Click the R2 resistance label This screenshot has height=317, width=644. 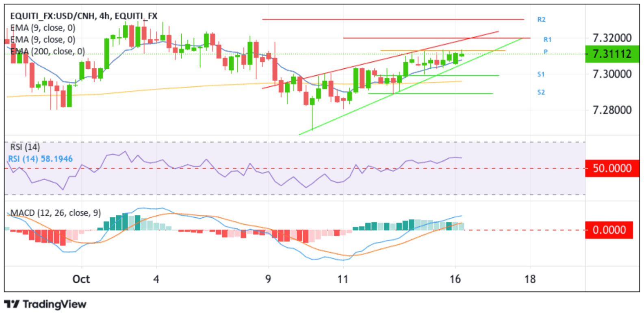click(541, 20)
